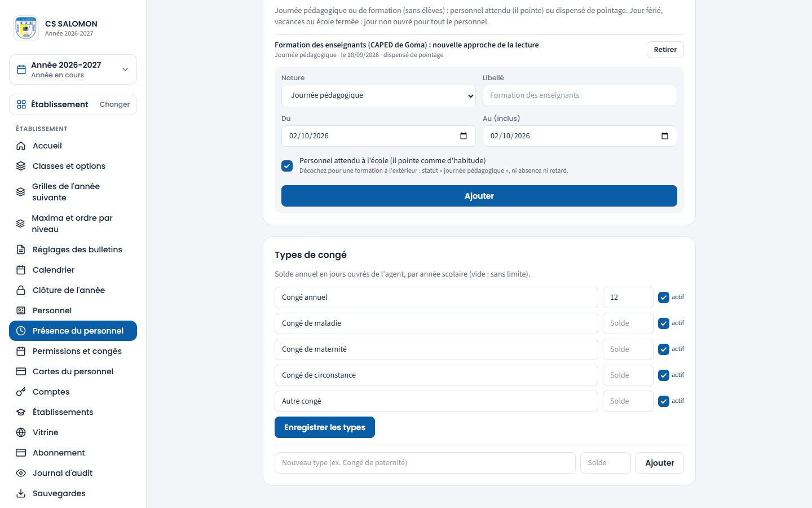Viewport: 812px width, 508px height.
Task: Click the Solde field for the new leave type
Action: [x=606, y=463]
